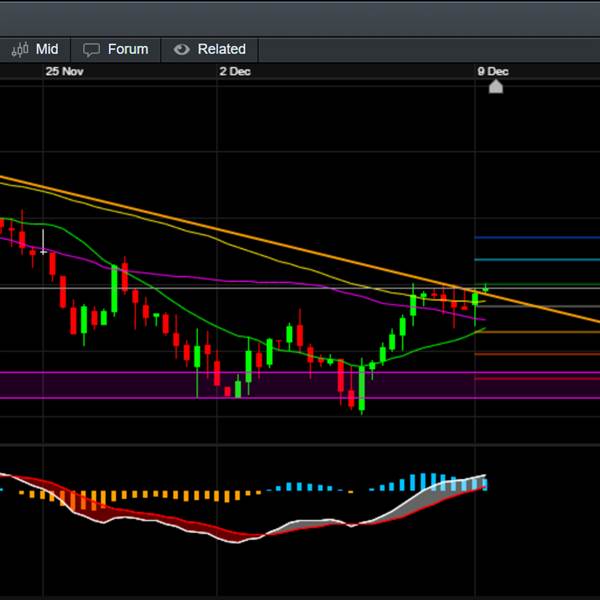Click the 2 Dec date label
Screen dimensions: 600x600
click(x=235, y=72)
